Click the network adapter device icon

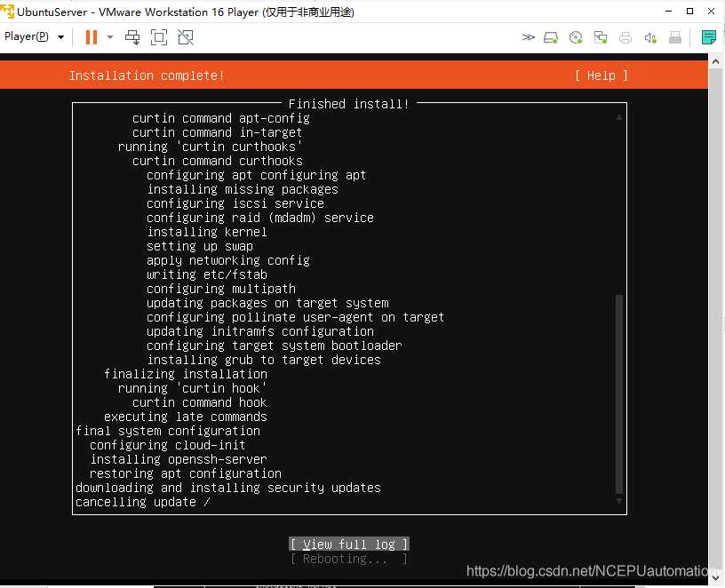point(601,37)
